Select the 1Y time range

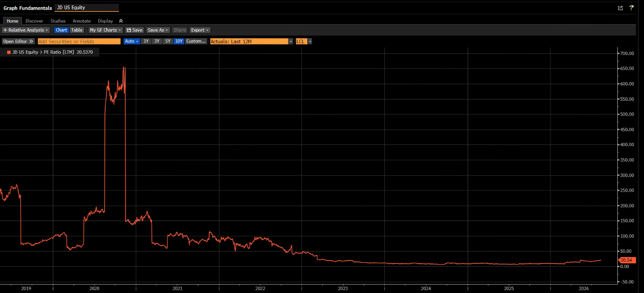[146, 41]
